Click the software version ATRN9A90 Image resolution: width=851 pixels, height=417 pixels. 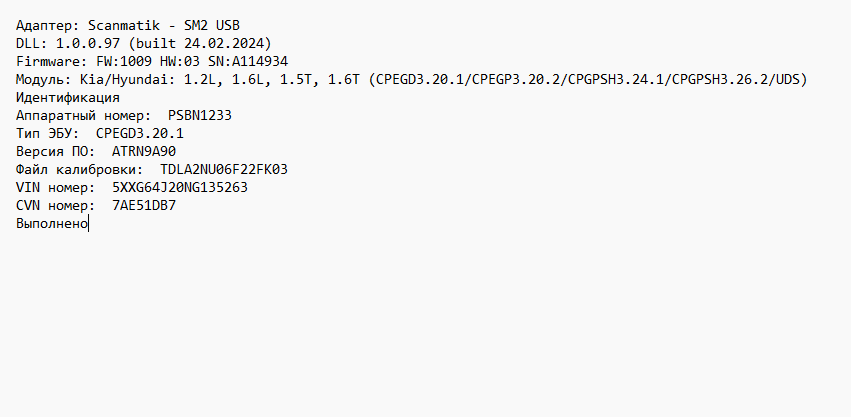pos(144,151)
